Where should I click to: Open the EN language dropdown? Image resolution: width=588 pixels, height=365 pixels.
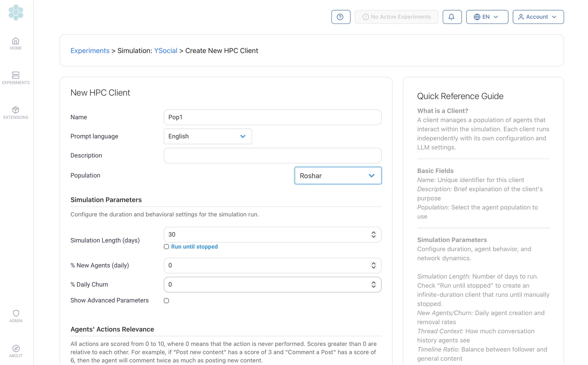tap(487, 17)
